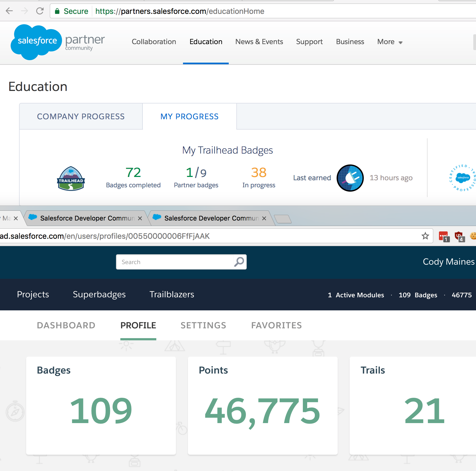The image size is (476, 471).
Task: Select News & Events in the navigation
Action: point(259,42)
